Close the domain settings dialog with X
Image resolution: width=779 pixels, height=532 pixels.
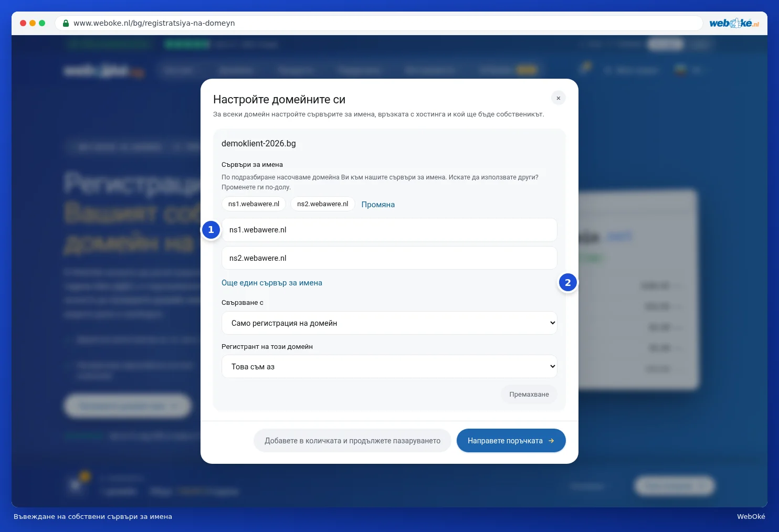[558, 98]
